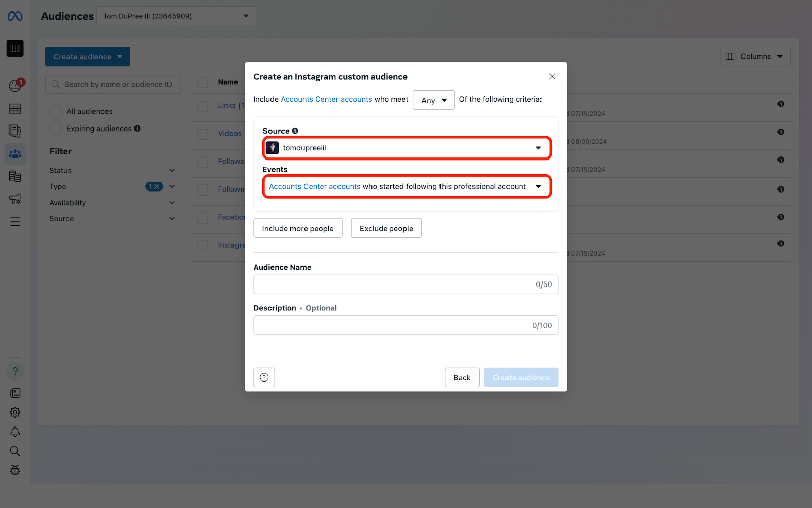The image size is (812, 508).
Task: Open the settings gear icon
Action: pos(15,412)
